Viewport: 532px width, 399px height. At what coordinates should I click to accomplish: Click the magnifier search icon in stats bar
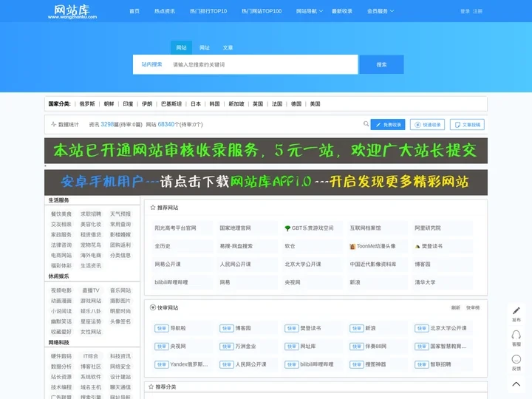(366, 124)
